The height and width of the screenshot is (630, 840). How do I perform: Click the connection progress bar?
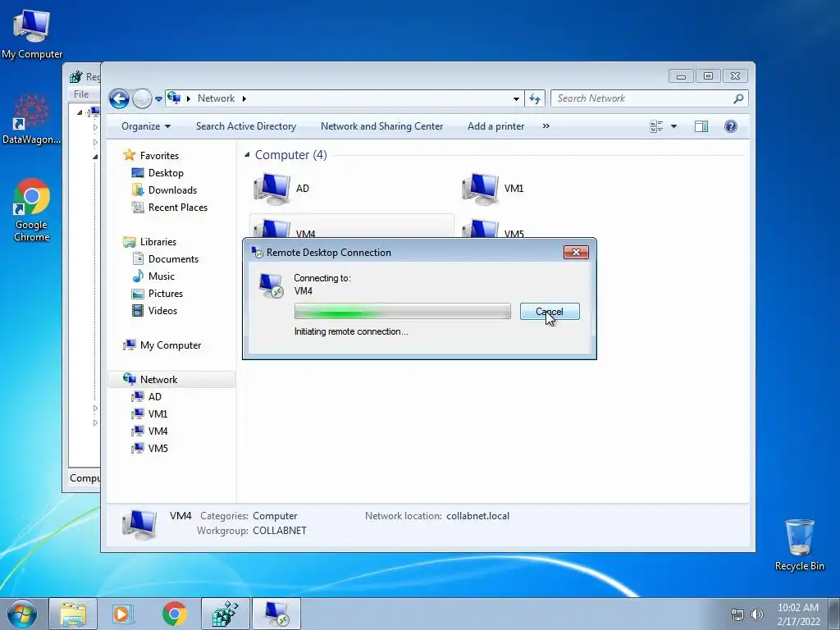[x=402, y=311]
